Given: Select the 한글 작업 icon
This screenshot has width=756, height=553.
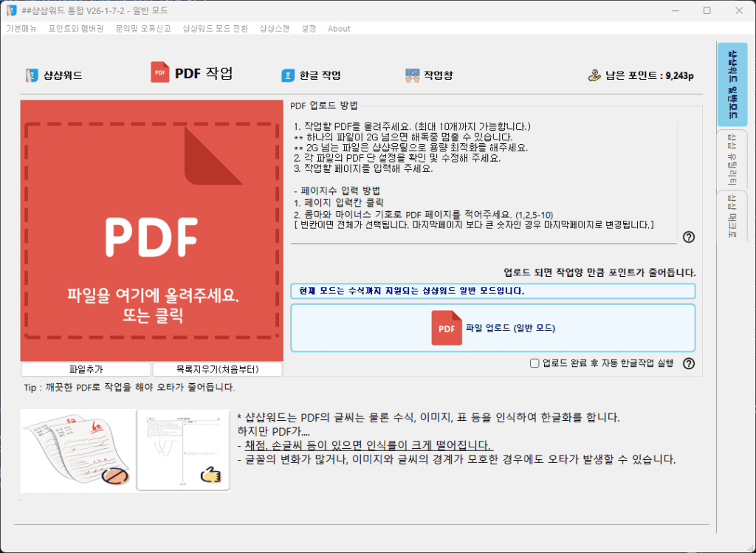Looking at the screenshot, I should coord(288,75).
